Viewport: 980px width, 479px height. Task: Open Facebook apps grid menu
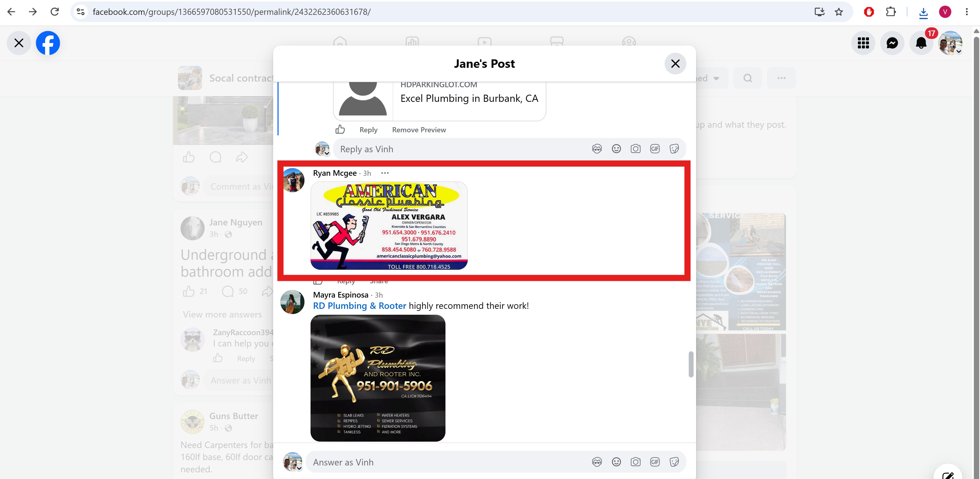(863, 43)
